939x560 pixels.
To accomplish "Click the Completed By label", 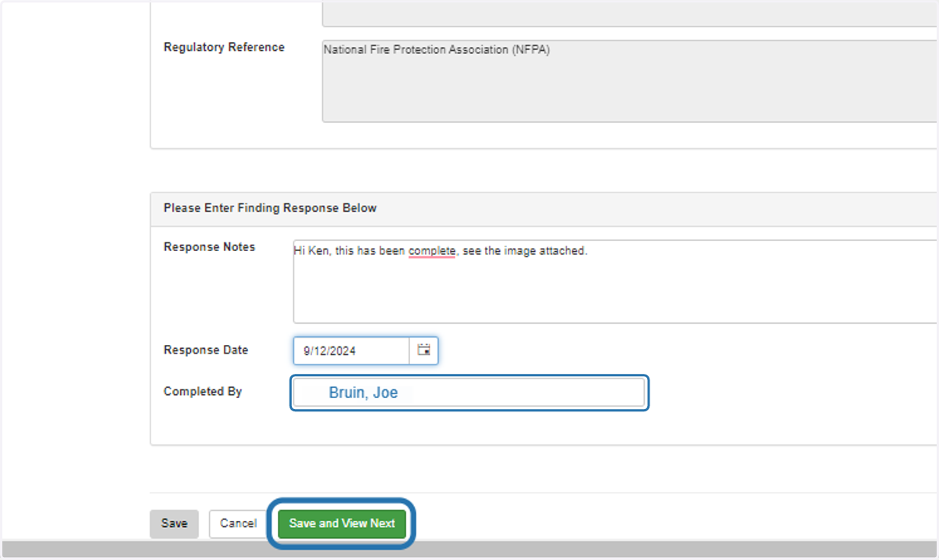I will click(203, 392).
